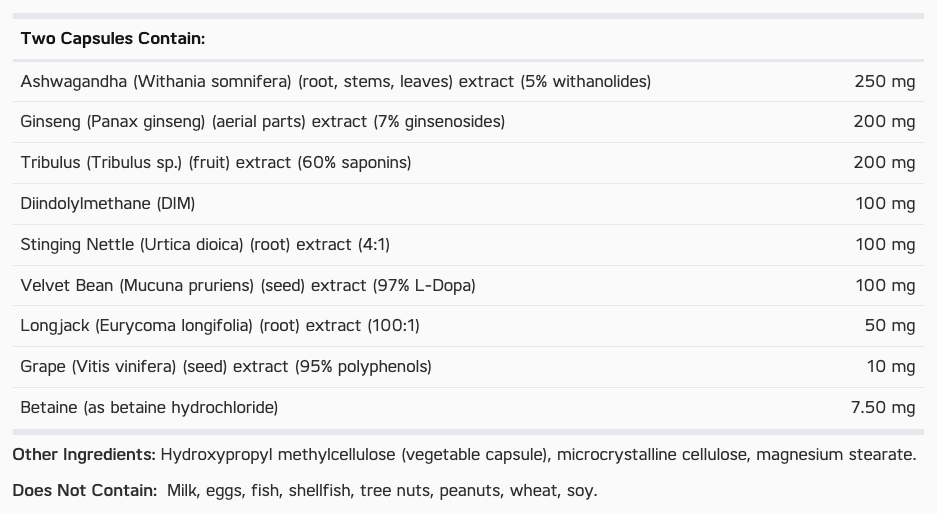This screenshot has height=514, width=937.
Task: Click the Other Ingredients label
Action: [x=84, y=455]
